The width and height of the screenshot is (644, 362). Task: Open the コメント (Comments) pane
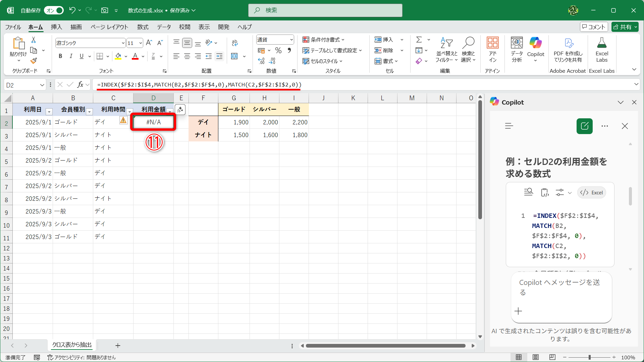click(x=594, y=27)
